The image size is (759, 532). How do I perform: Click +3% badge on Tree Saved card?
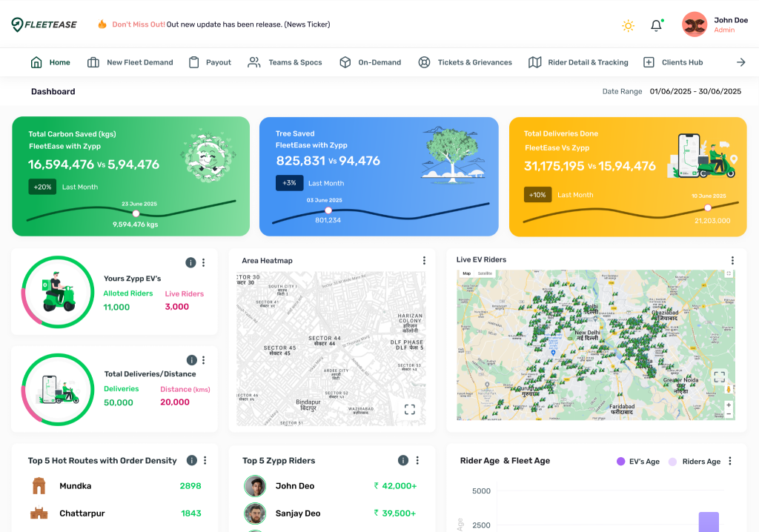coord(290,183)
